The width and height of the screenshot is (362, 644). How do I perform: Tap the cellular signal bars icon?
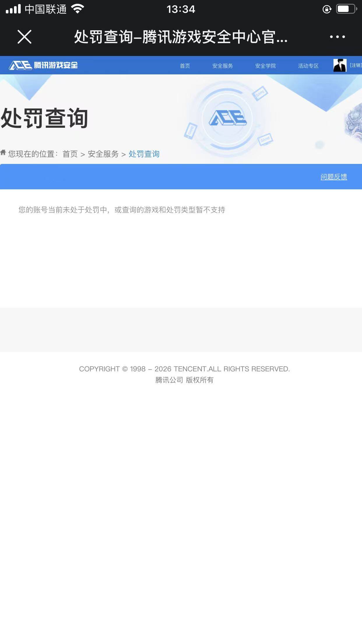13,9
